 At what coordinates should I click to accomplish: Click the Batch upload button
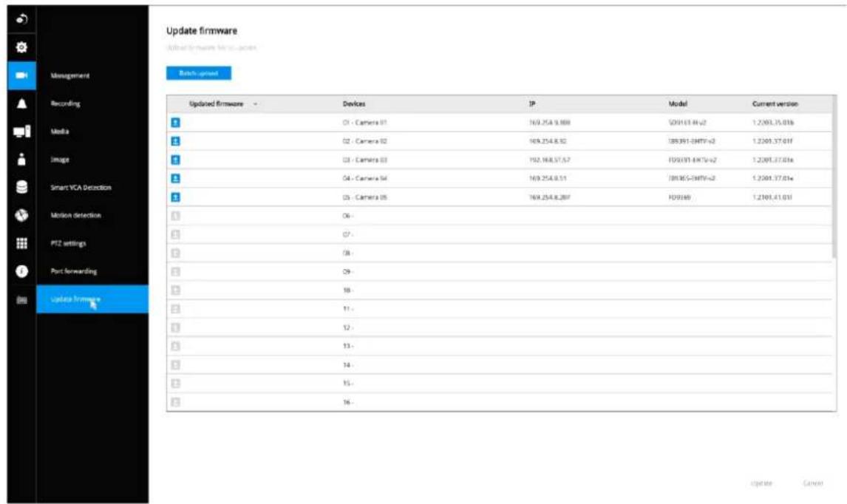(x=199, y=73)
